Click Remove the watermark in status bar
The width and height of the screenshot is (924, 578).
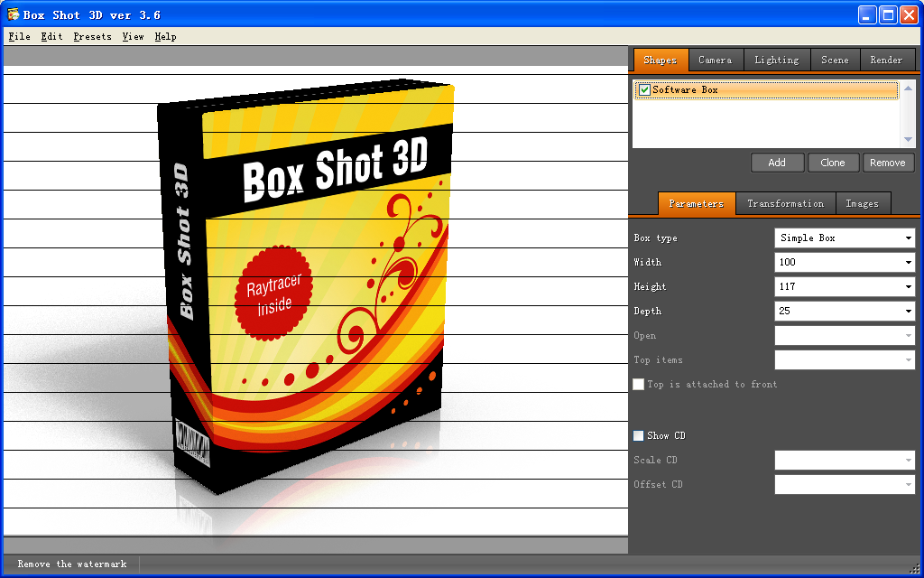point(72,564)
